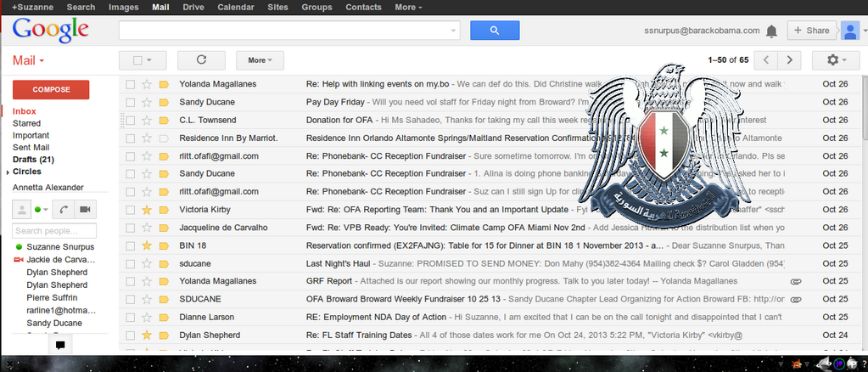Open the More actions dropdown in the toolbar
Image resolution: width=868 pixels, height=372 pixels.
point(260,59)
